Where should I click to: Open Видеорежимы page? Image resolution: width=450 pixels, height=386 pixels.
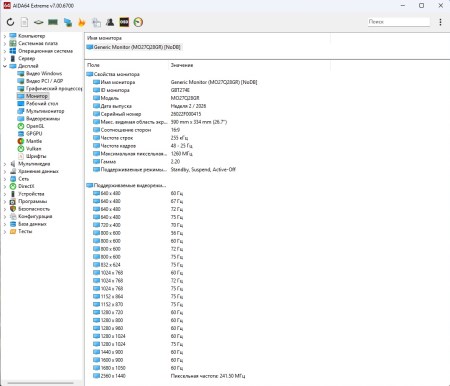coord(43,119)
